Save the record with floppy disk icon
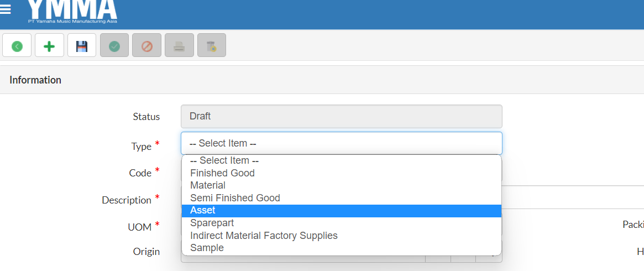Viewport: 644px width, 271px height. point(82,46)
